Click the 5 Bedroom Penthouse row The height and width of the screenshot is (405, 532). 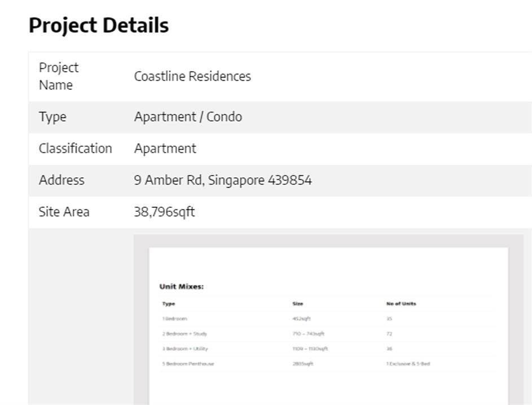188,364
